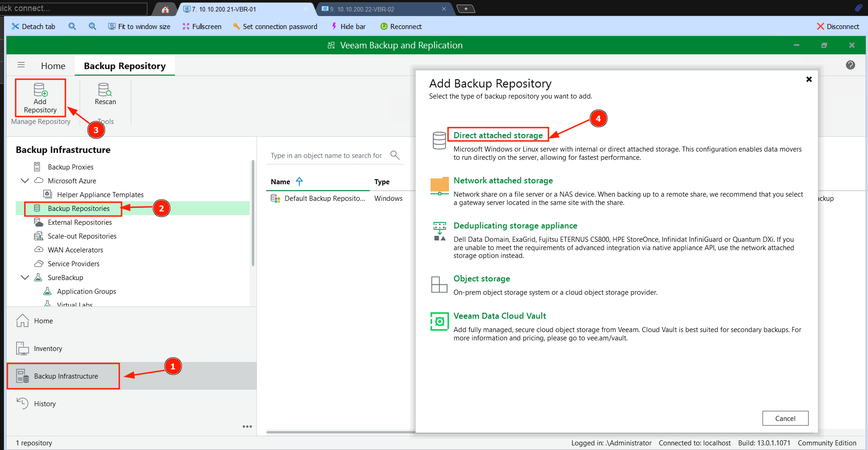Click the Backup Infrastructure navigation icon

[x=23, y=376]
